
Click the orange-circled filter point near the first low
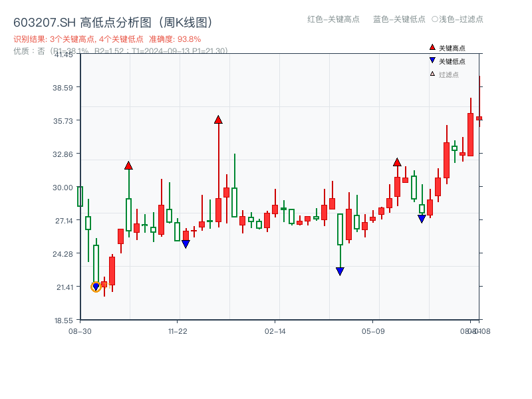95,286
